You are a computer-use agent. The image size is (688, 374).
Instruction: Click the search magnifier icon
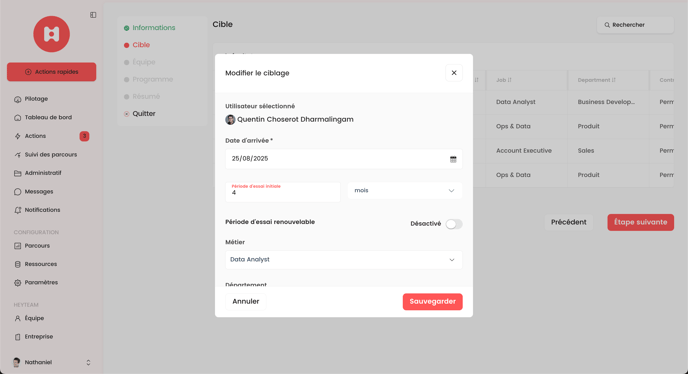(x=607, y=25)
